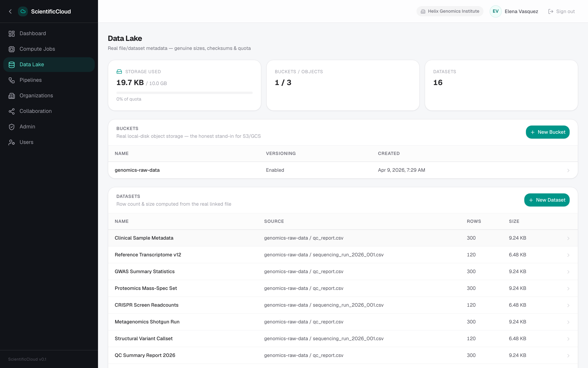Click the Apr 9, 2026, 7:29 AM date
Screen dimensions: 588x368
coord(401,170)
